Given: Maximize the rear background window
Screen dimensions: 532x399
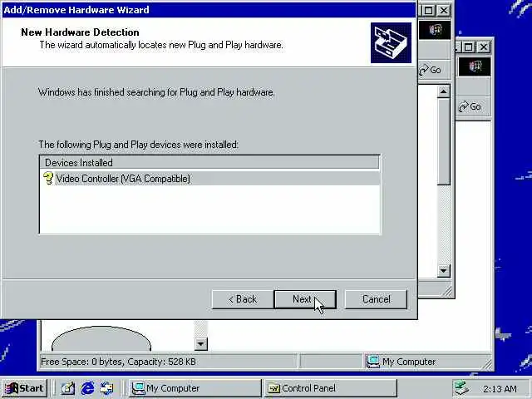Looking at the screenshot, I should pos(469,47).
